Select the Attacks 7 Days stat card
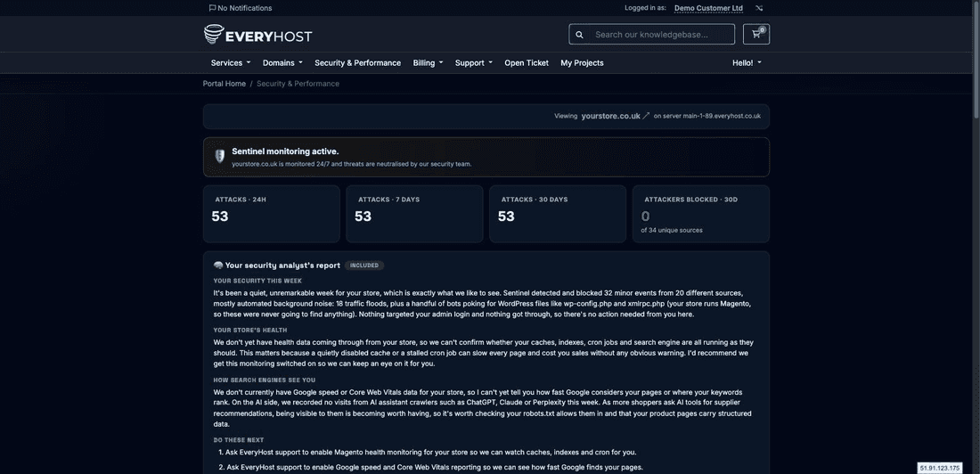980x474 pixels. click(414, 214)
